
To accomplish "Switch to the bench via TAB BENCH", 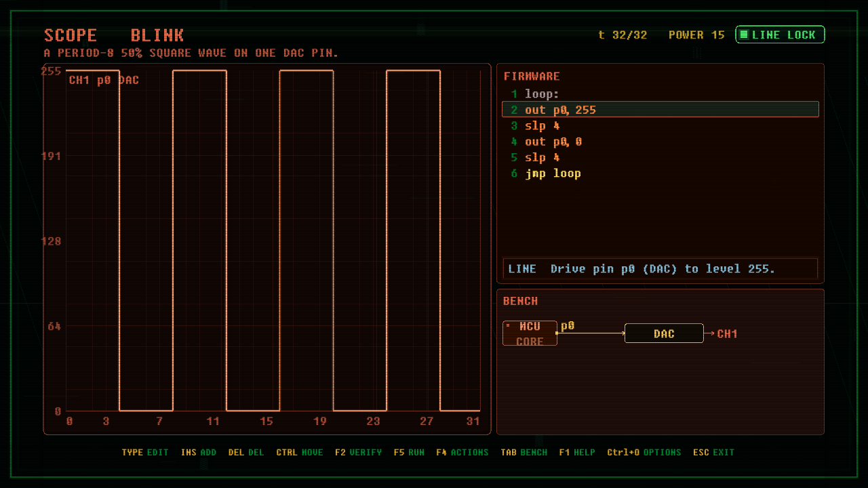I will coord(524,452).
